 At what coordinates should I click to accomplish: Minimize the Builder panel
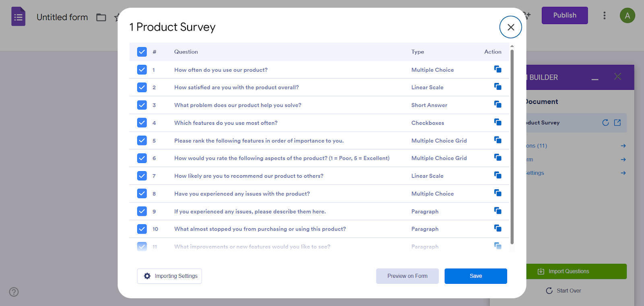595,79
